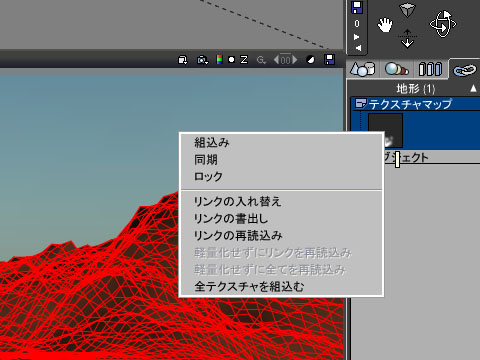480x360 pixels.
Task: Open the materials tab with spheres icon
Action: click(x=396, y=69)
